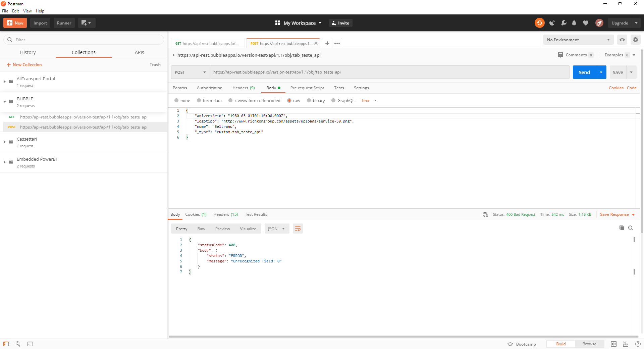
Task: Expand the AllTransport Portal collection
Action: click(x=5, y=82)
